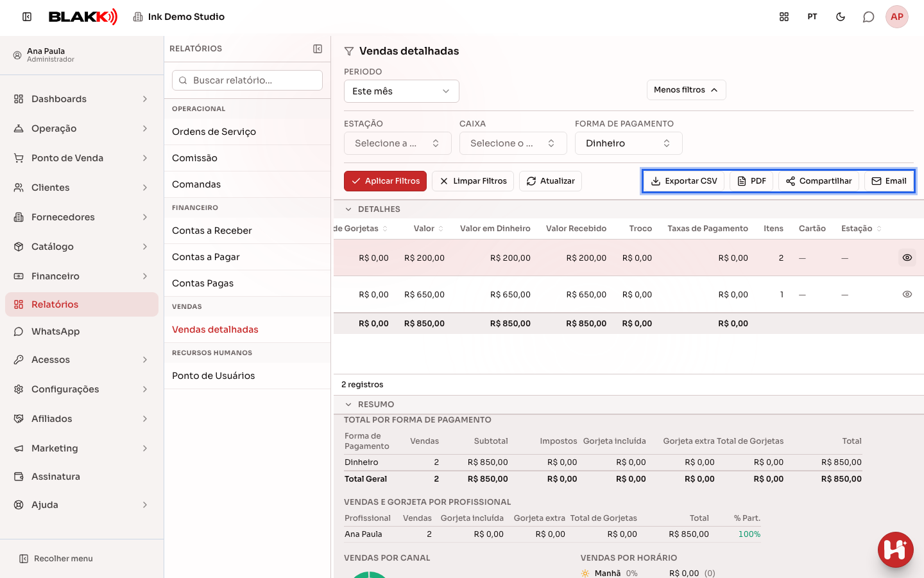Collapse the Detalhes section
The width and height of the screenshot is (924, 578).
point(373,209)
